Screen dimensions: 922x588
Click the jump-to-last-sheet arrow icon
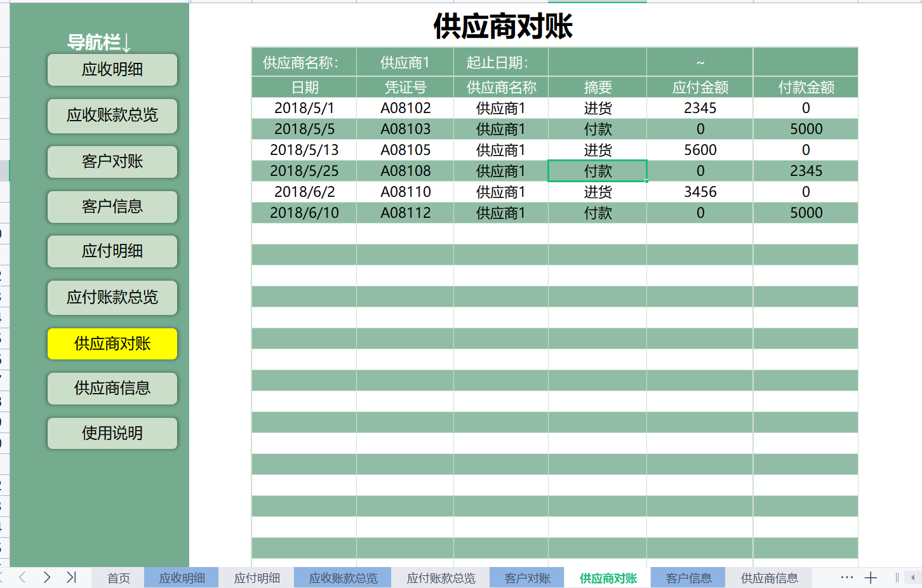pyautogui.click(x=71, y=577)
